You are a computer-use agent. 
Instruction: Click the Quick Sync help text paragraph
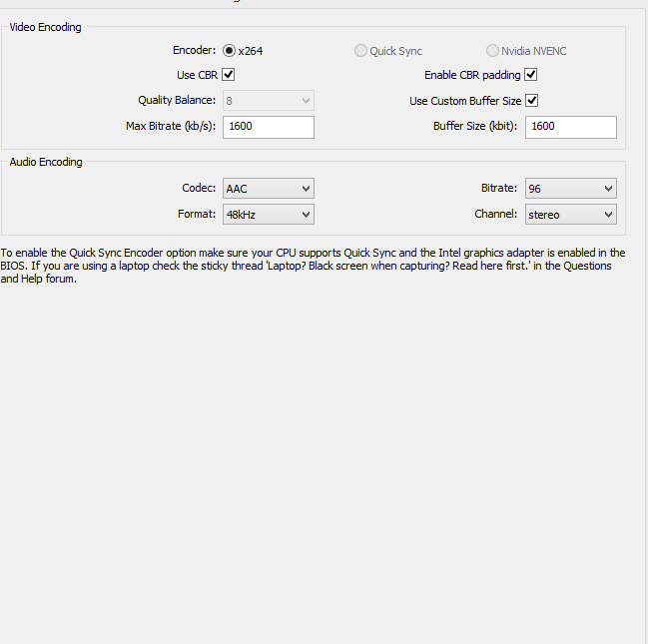coord(313,266)
